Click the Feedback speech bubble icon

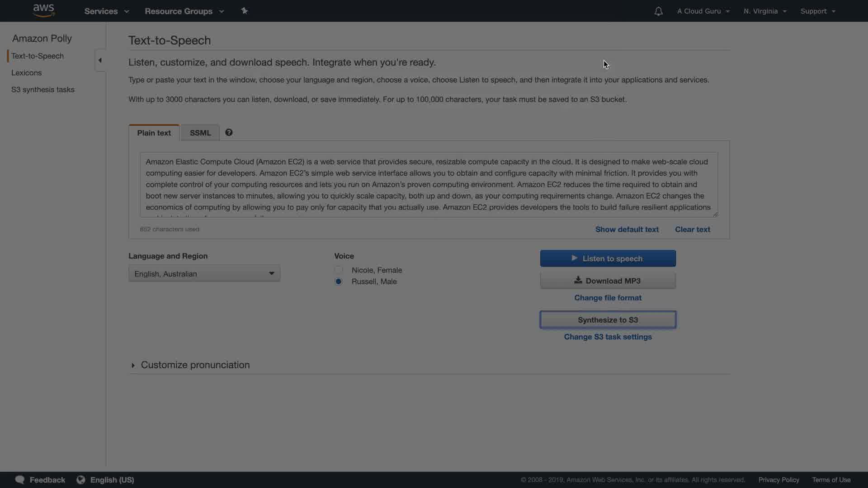click(19, 480)
